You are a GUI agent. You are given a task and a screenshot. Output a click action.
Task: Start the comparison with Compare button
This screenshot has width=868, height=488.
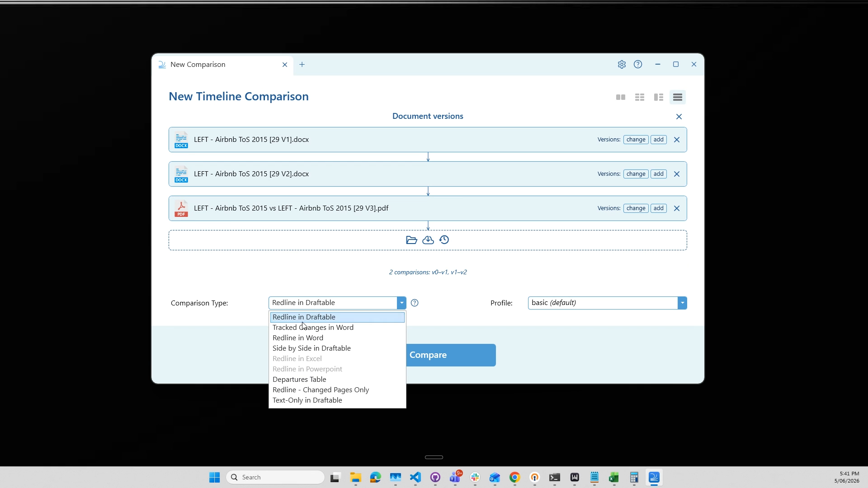(x=451, y=355)
